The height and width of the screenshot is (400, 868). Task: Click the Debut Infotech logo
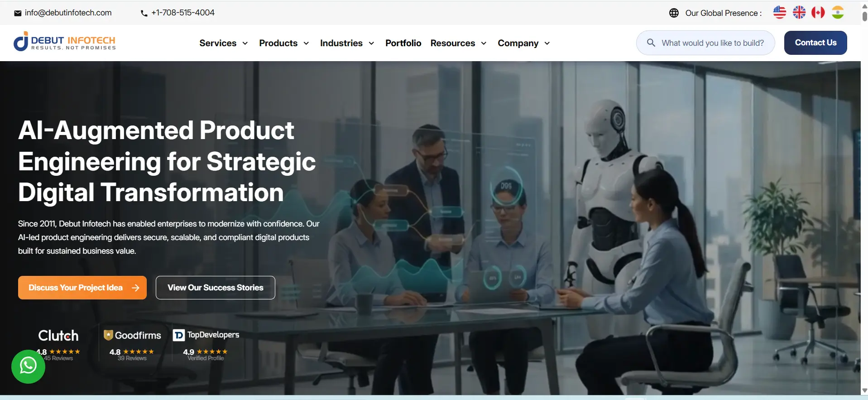[x=65, y=42]
